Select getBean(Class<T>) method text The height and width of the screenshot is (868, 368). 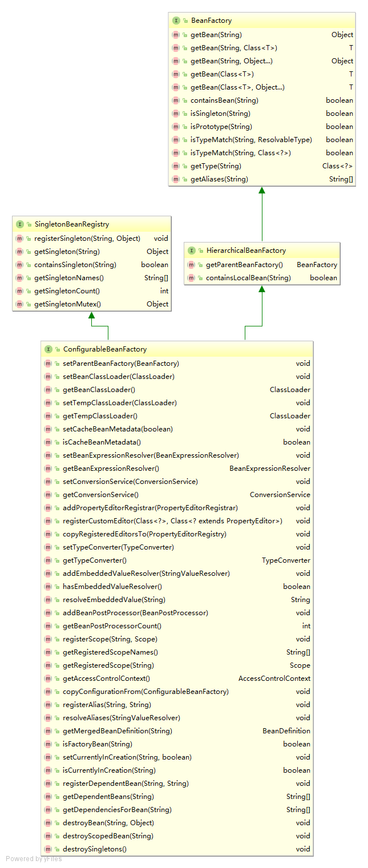[223, 74]
